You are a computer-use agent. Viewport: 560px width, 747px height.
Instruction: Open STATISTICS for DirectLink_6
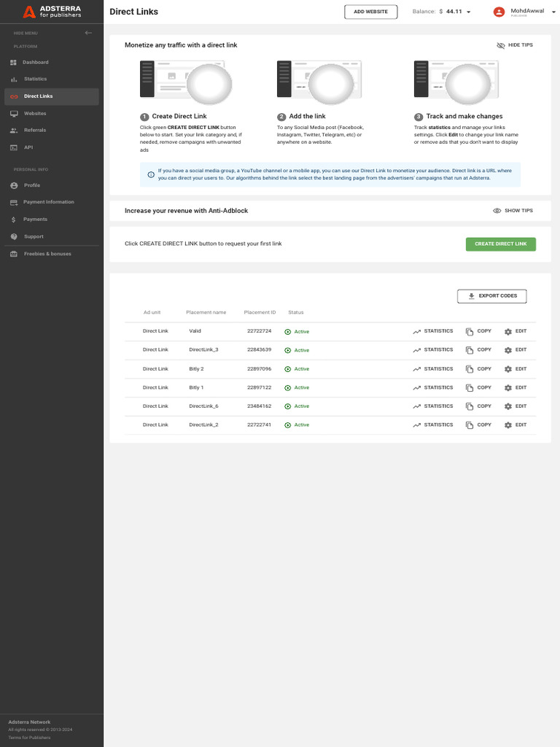433,406
